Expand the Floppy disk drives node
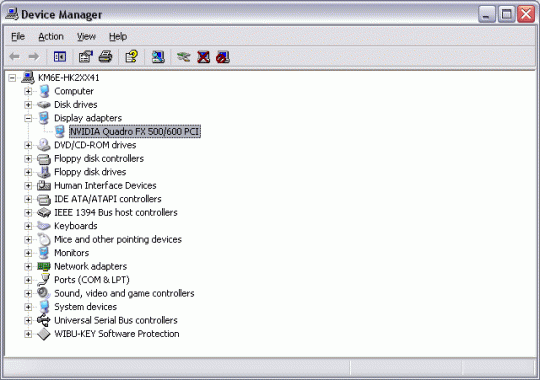Image resolution: width=540 pixels, height=380 pixels. [x=28, y=172]
